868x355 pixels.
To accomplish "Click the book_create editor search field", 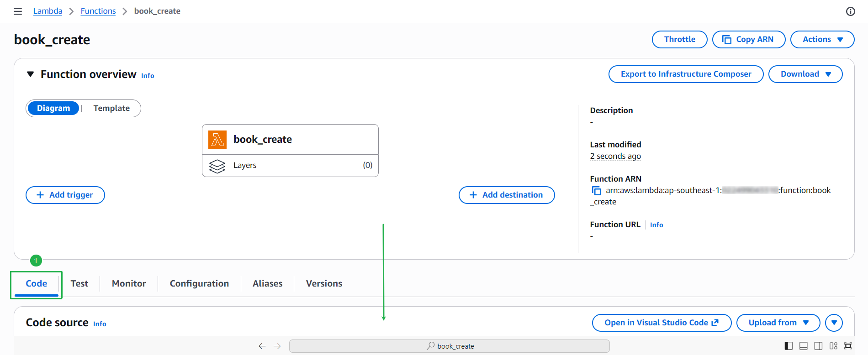I will tap(450, 346).
